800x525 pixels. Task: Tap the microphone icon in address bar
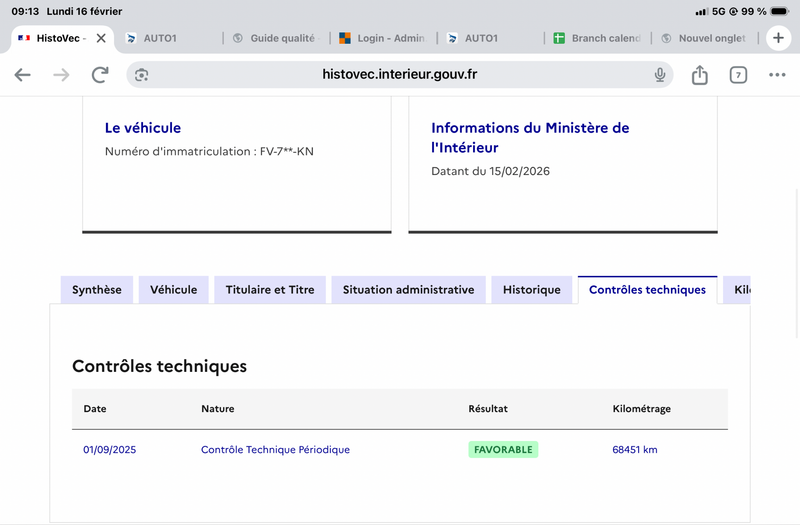point(660,75)
